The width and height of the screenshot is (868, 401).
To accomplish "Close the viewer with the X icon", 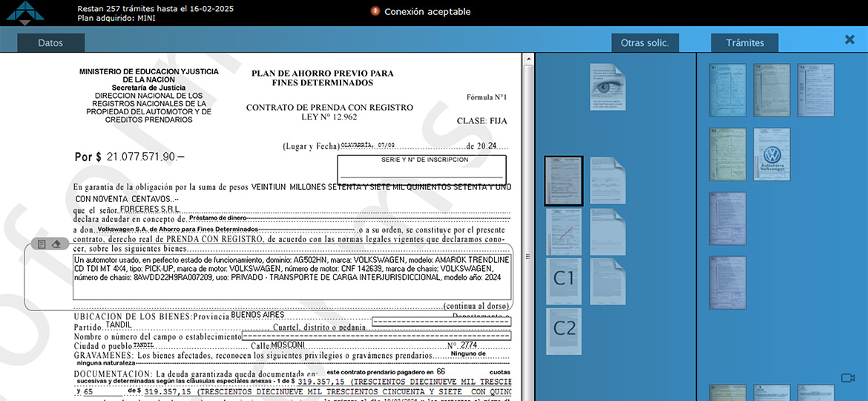I will pyautogui.click(x=849, y=40).
